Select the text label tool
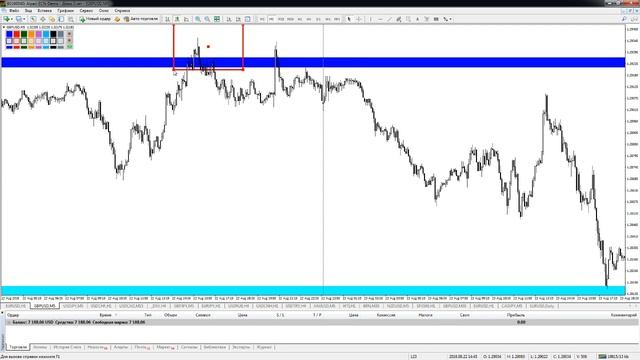Viewport: 640px width, 360px height. pyautogui.click(x=427, y=19)
